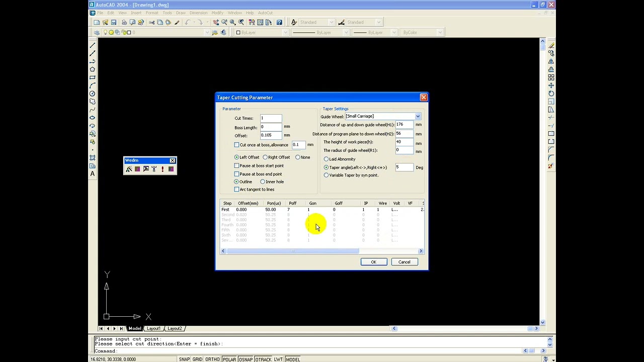Enable Arc tangent to lines option
This screenshot has height=362, width=644.
point(236,190)
